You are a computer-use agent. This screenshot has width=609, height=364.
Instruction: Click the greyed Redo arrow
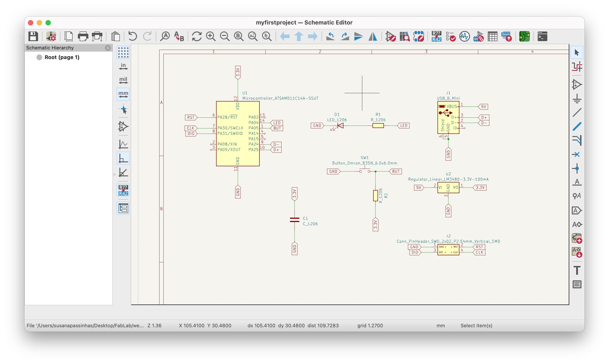[147, 36]
